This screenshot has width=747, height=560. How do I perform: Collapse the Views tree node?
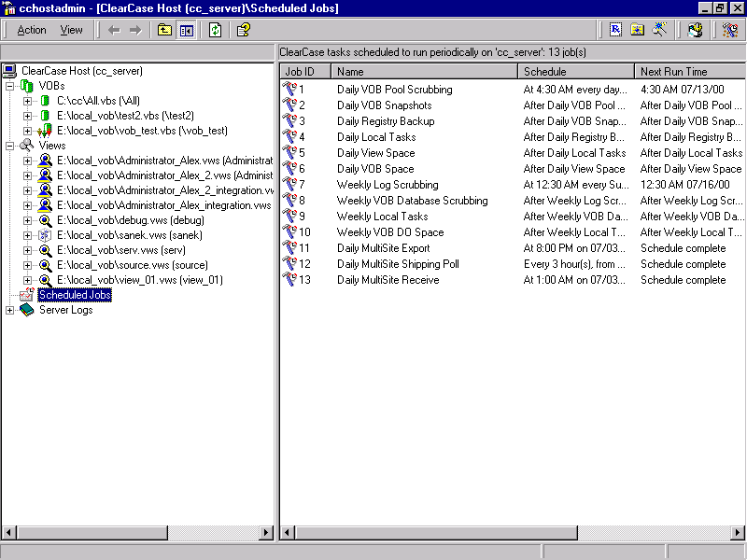coord(9,147)
